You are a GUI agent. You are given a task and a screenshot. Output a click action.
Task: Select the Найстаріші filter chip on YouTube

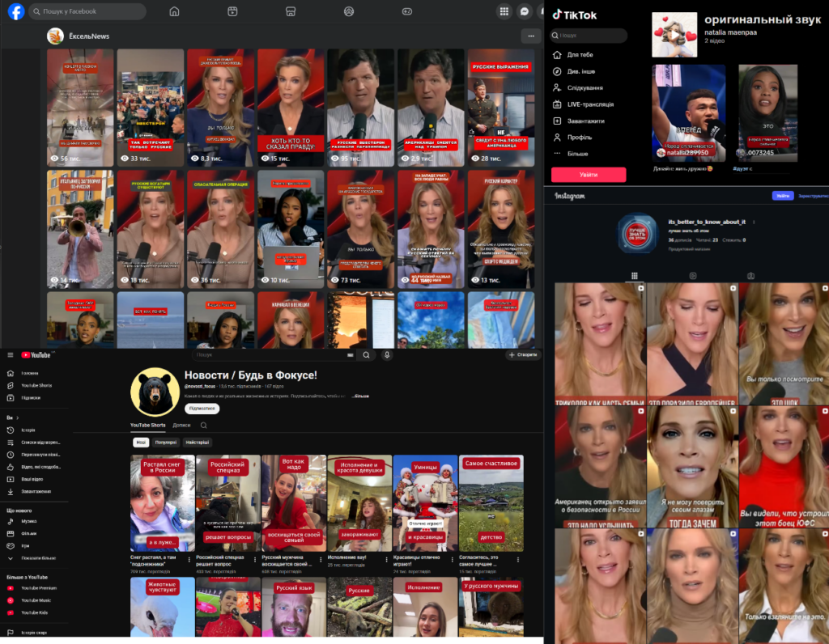(198, 443)
